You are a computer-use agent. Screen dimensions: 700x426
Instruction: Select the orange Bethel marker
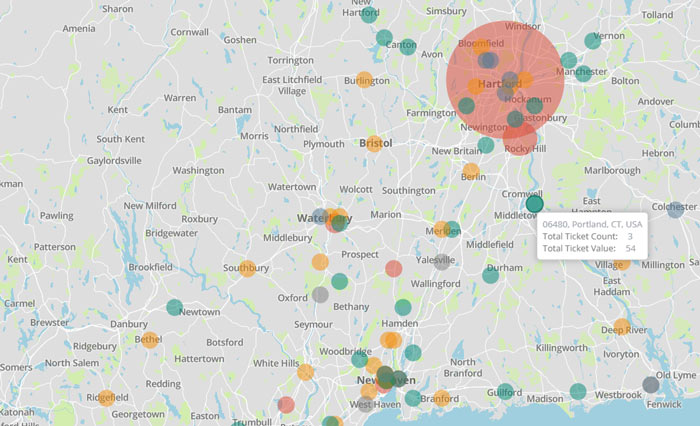(x=150, y=340)
